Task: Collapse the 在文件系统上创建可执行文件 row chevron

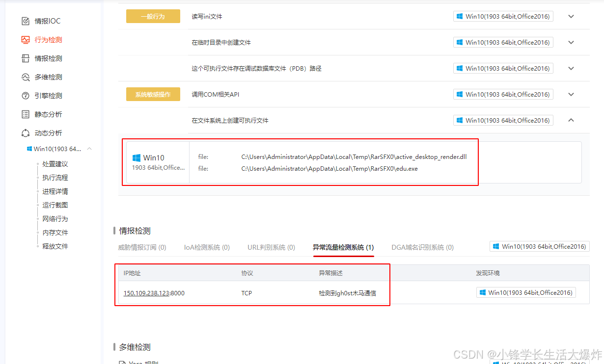Action: [x=571, y=120]
